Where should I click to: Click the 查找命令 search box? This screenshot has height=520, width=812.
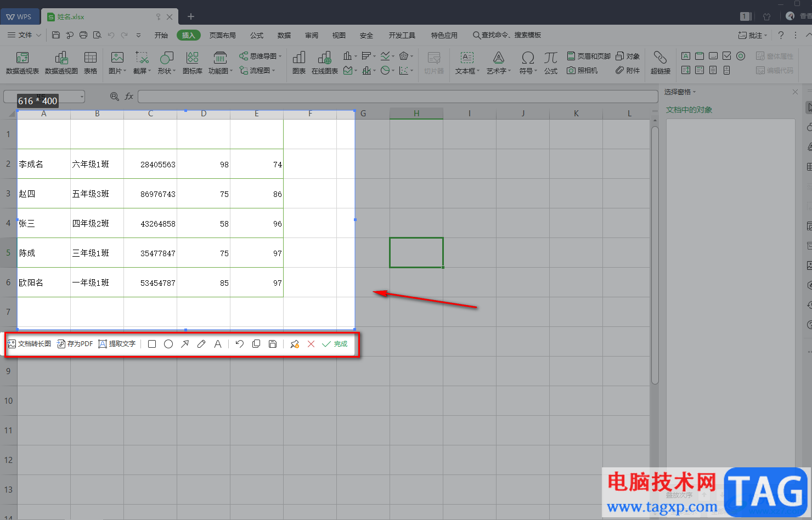pyautogui.click(x=507, y=35)
